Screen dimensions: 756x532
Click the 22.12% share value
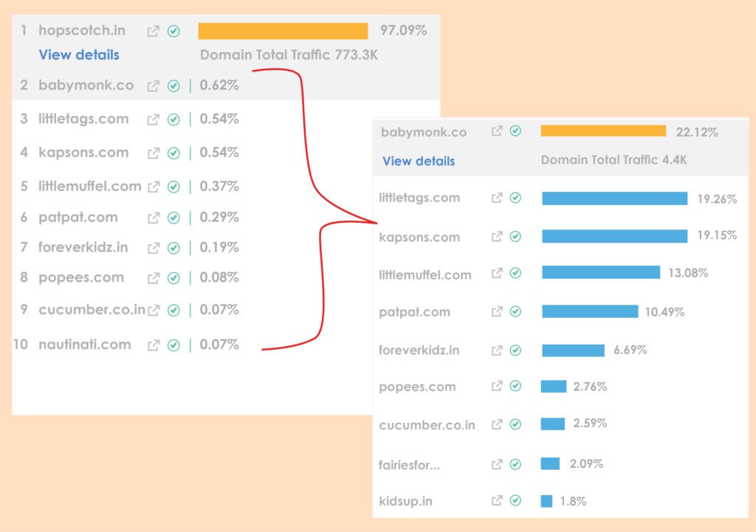tap(697, 132)
